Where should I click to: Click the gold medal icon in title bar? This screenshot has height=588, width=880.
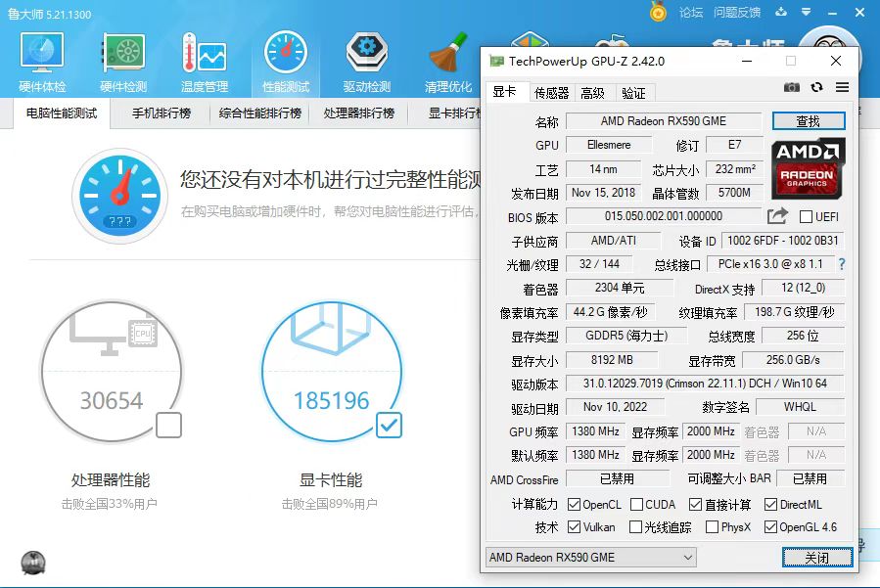pyautogui.click(x=658, y=12)
